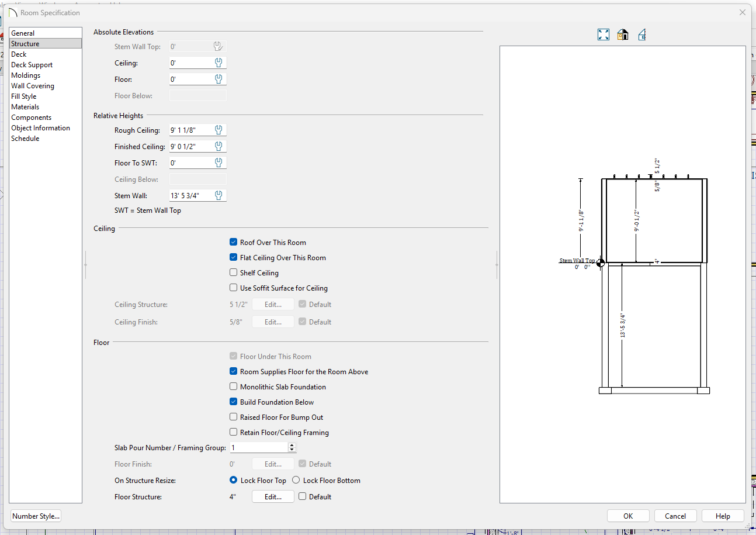Click the wrench icon beside Ceiling elevation
The image size is (756, 535).
[219, 63]
